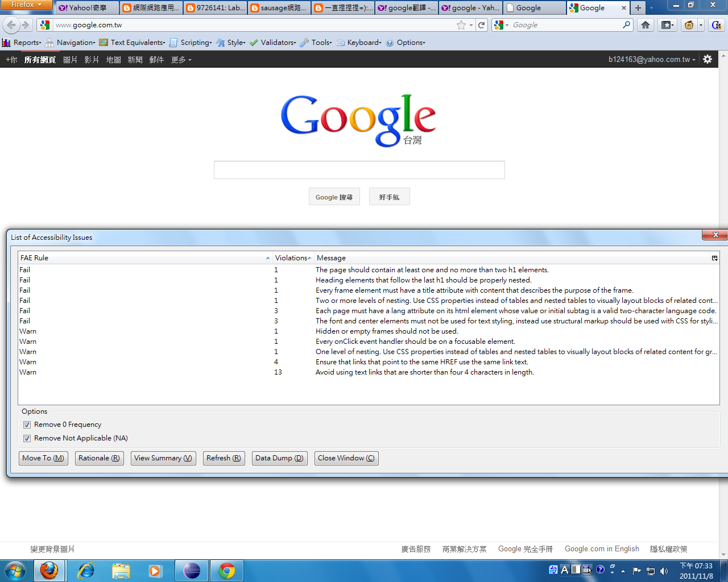Sort by the Violations column header
728x582 pixels.
coord(292,258)
